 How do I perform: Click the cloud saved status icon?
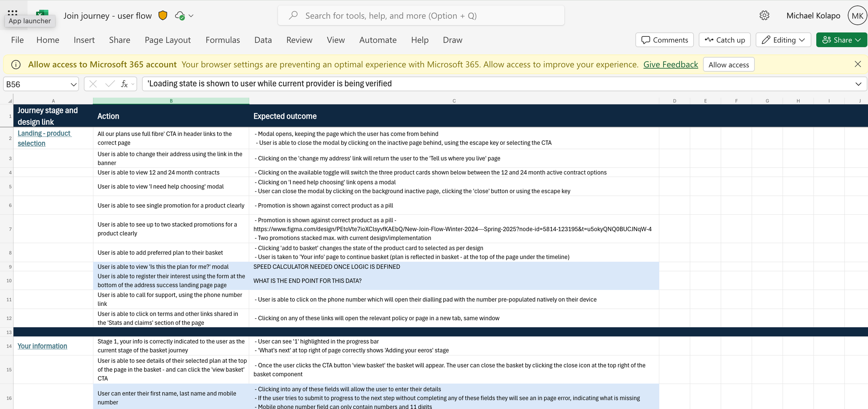tap(180, 16)
